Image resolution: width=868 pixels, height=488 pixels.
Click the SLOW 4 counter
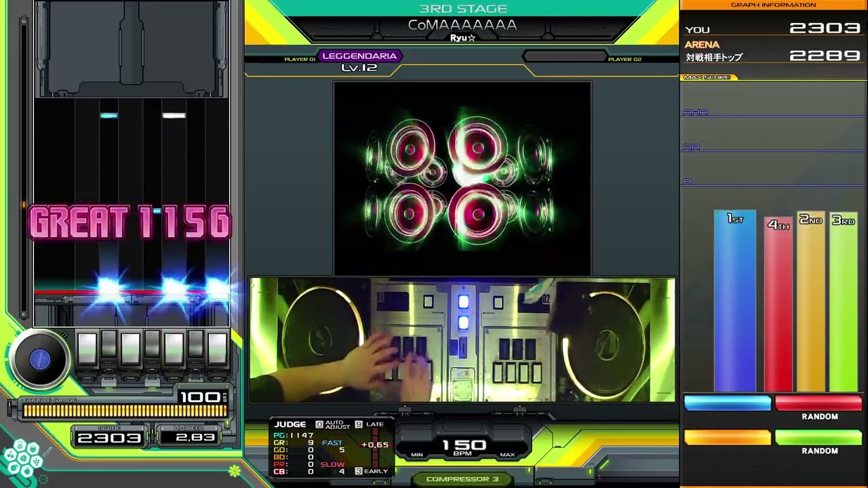pos(333,468)
